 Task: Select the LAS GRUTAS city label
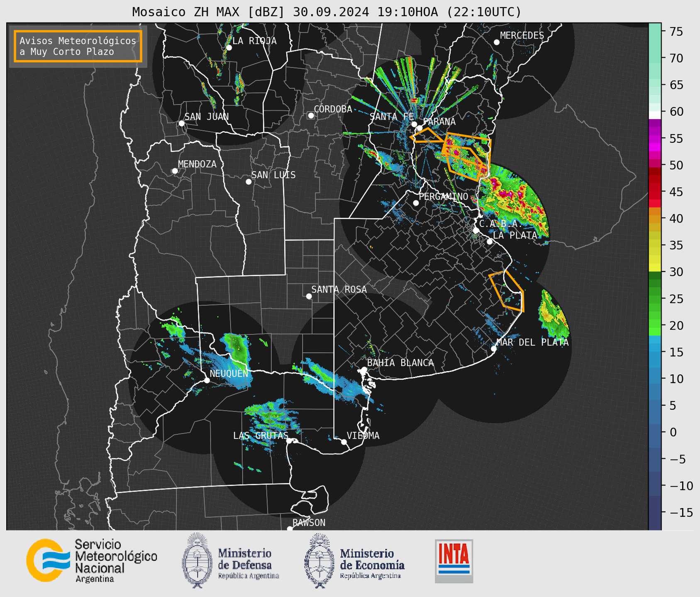[x=261, y=436]
